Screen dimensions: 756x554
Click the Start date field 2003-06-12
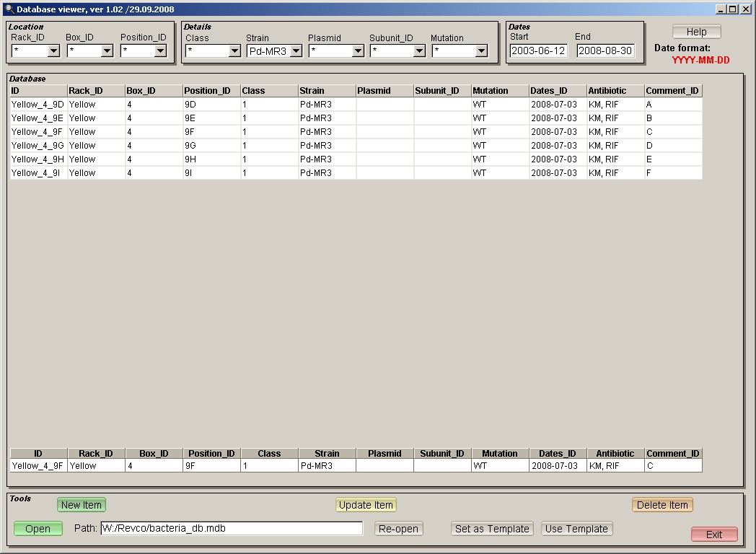[539, 50]
